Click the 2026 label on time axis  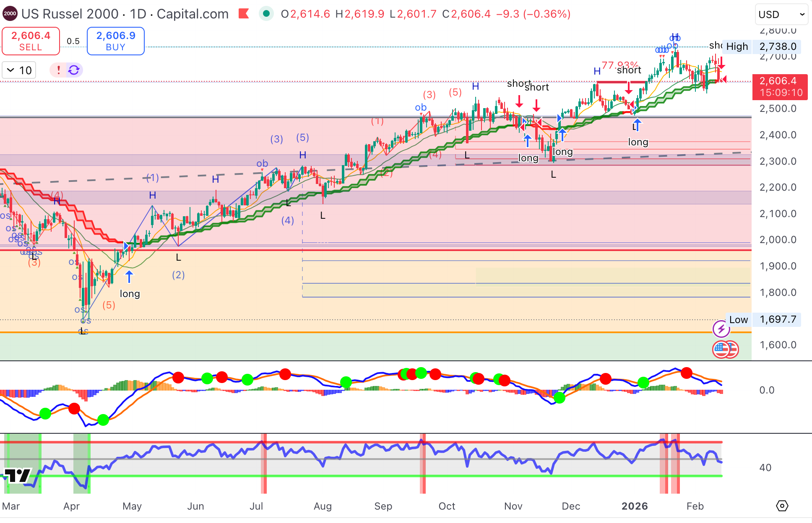(x=634, y=506)
